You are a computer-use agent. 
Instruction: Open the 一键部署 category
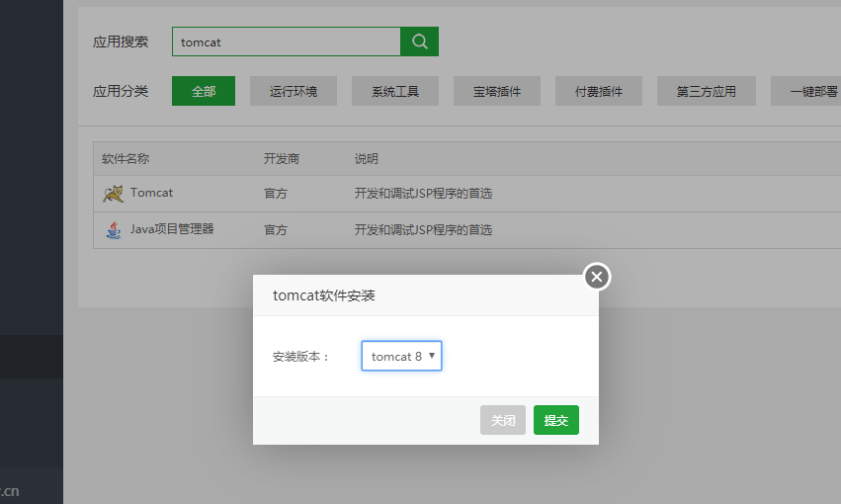click(x=806, y=91)
